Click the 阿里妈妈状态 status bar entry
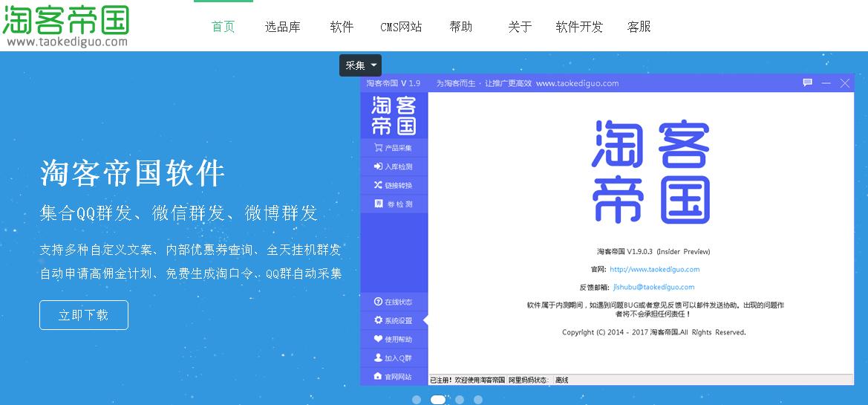This screenshot has width=868, height=405. (x=529, y=380)
